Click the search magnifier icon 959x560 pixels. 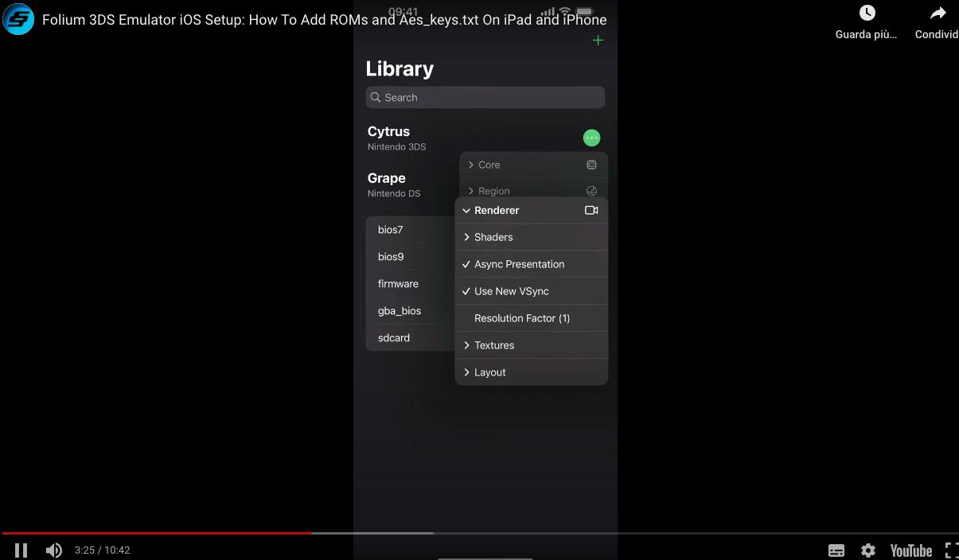[376, 97]
